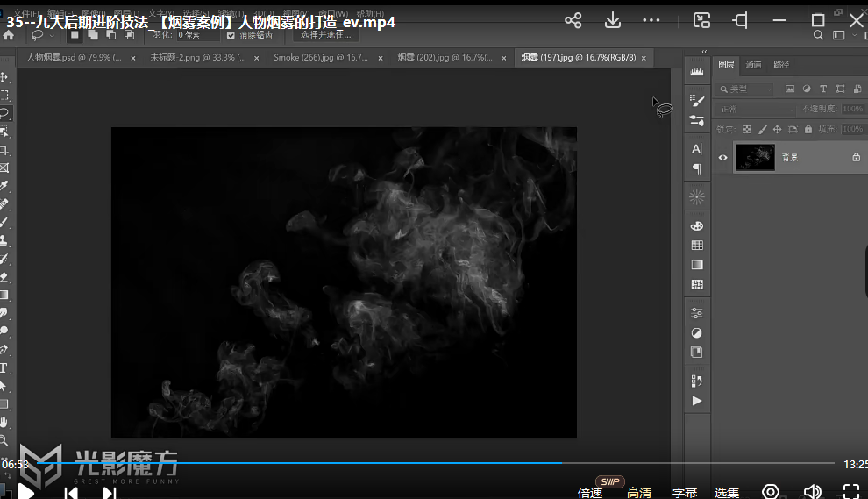Toggle adjustment layer filter icon

pos(807,89)
